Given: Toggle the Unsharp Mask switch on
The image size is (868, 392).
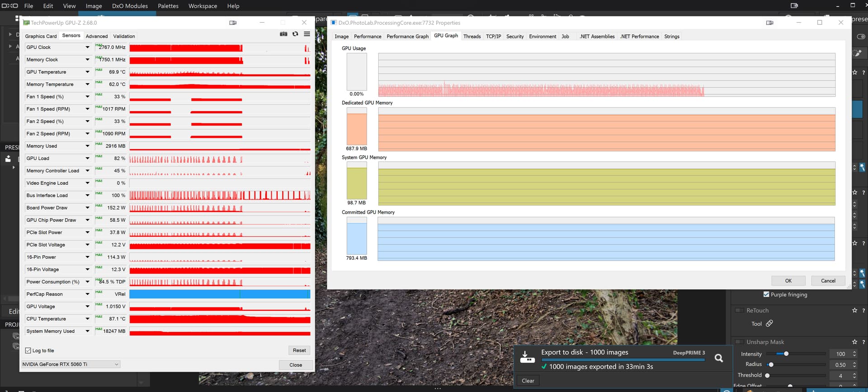Looking at the screenshot, I should pos(740,342).
